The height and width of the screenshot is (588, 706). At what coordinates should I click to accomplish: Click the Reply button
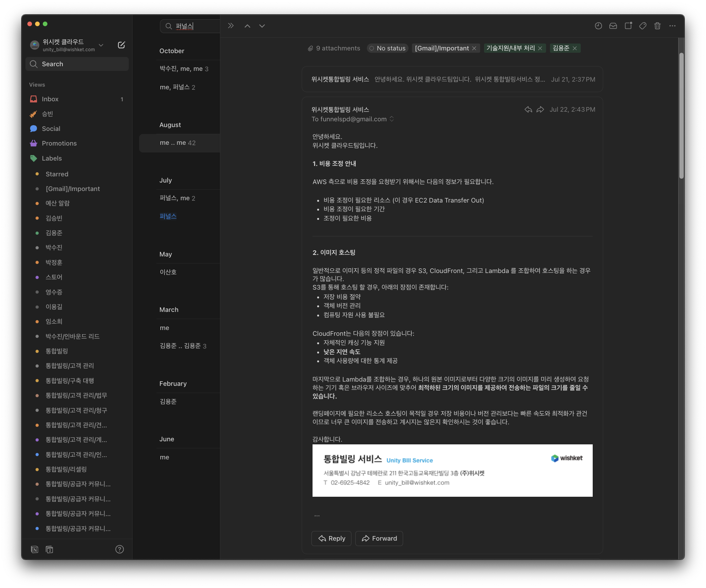coord(331,538)
